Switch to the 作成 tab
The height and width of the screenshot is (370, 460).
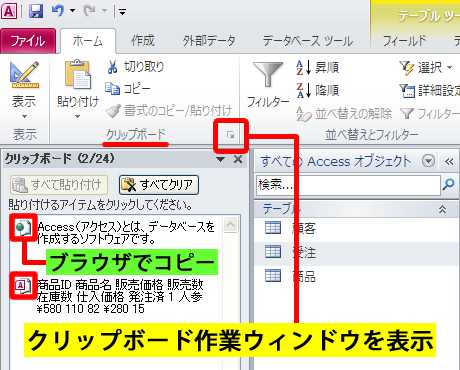click(x=143, y=41)
